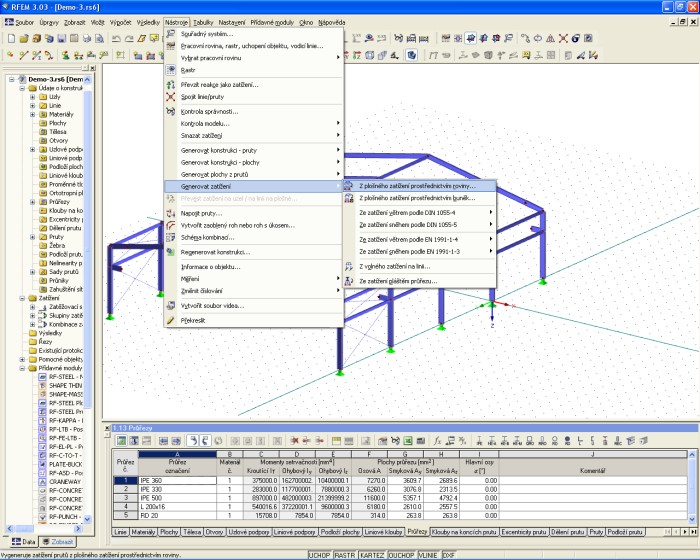Click navigator tree scroll up arrow

pyautogui.click(x=88, y=79)
